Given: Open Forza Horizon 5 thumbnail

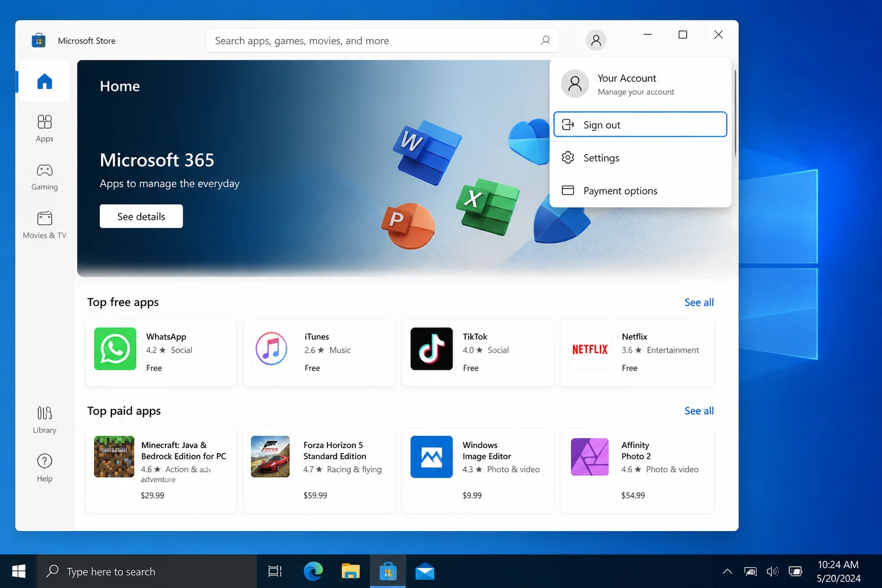Looking at the screenshot, I should click(270, 457).
